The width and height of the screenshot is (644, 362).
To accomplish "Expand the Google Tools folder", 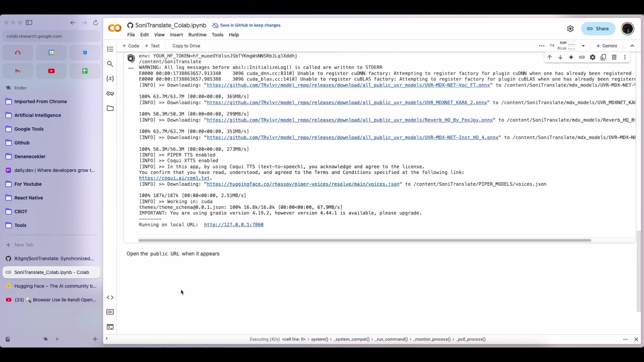I will point(51,129).
